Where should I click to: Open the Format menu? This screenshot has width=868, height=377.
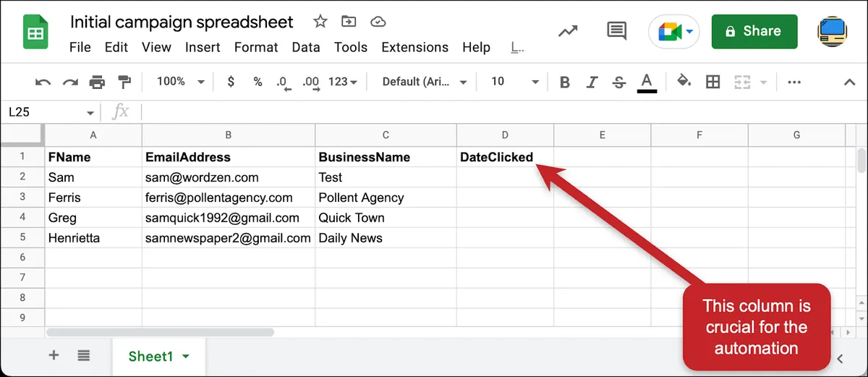pyautogui.click(x=256, y=47)
